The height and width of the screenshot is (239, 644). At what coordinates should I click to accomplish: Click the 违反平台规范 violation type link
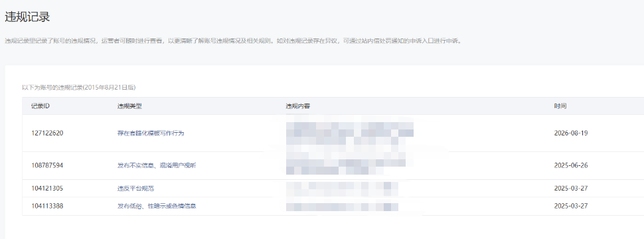tap(135, 189)
